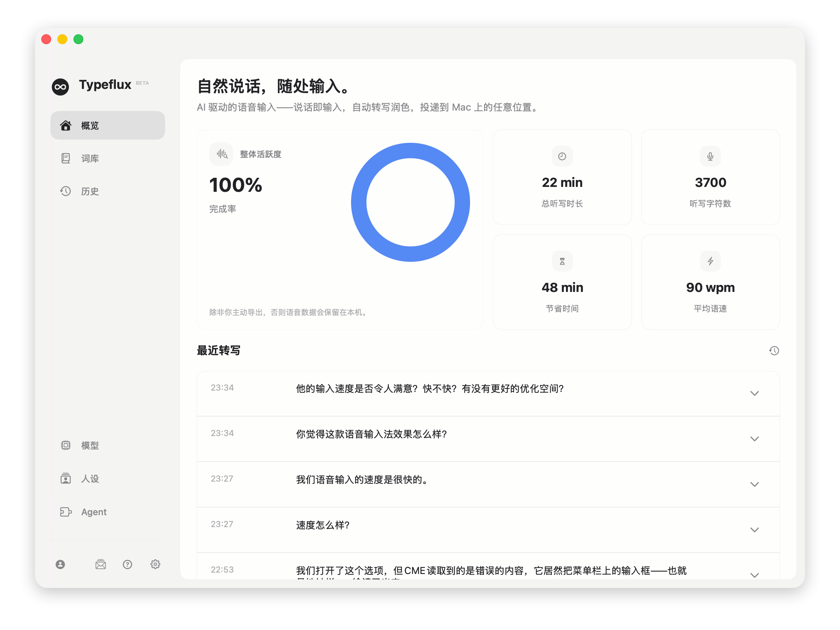Viewport: 840px width, 630px height.
Task: Expand the 你觉得这款语音输入法 entry chevron
Action: coord(754,439)
